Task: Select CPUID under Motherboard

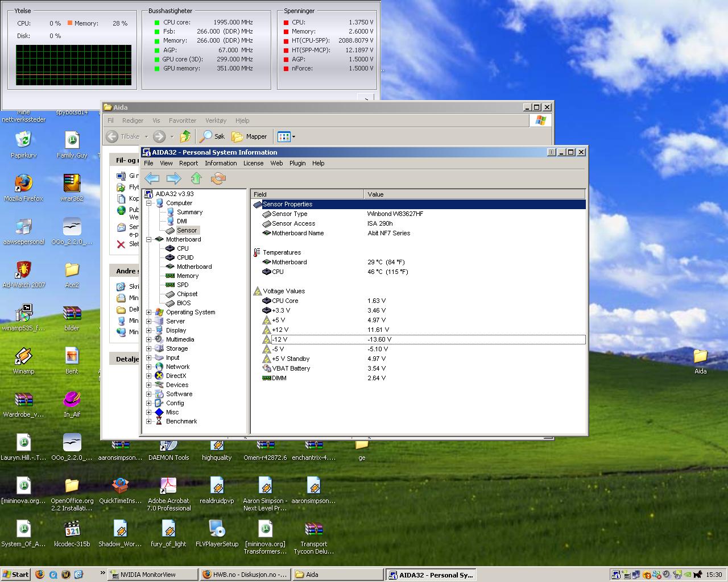Action: click(x=185, y=257)
